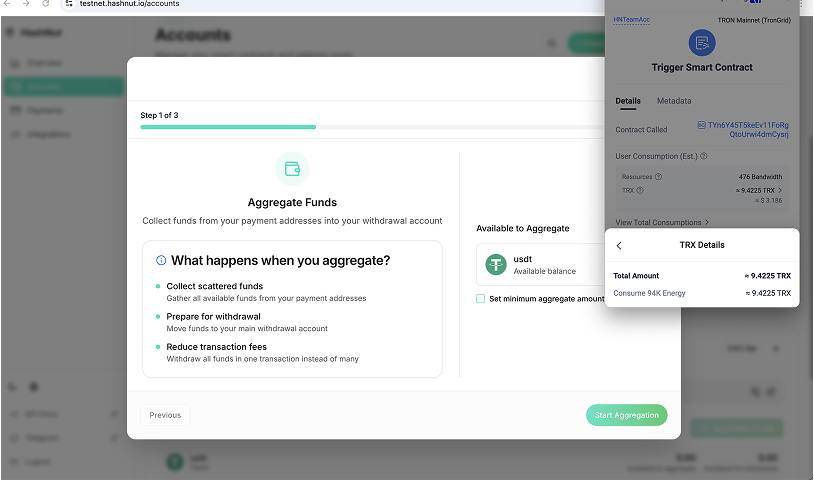Select the Details tab in wallet popup
Screen dimensions: 814x480
coord(628,101)
